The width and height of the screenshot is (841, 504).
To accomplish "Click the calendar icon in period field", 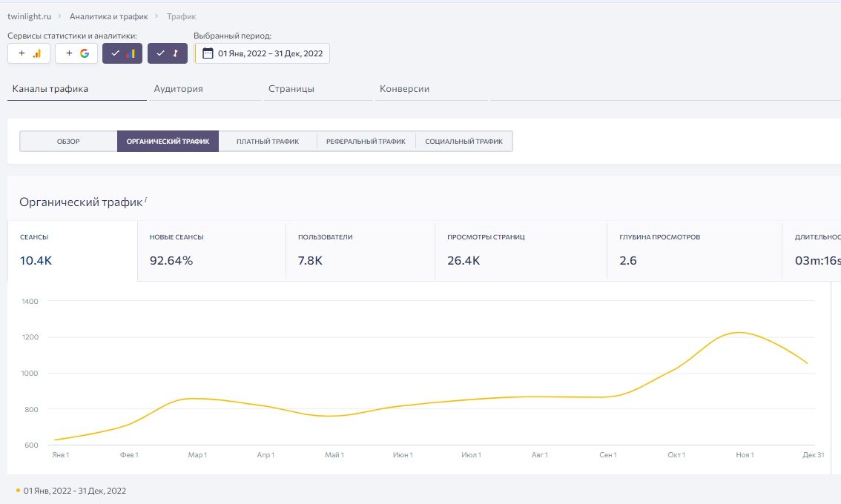I will (208, 53).
